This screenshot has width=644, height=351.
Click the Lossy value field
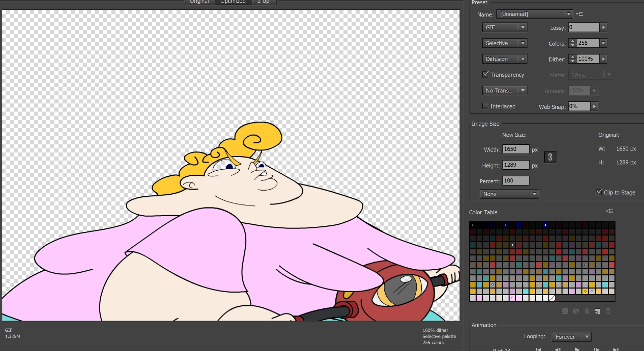(x=584, y=28)
